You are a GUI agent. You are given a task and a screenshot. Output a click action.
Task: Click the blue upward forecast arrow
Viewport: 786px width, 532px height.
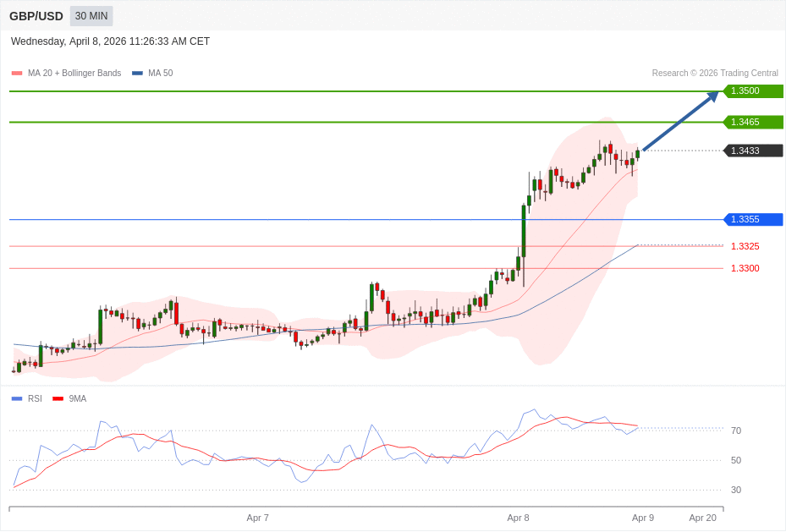point(680,122)
